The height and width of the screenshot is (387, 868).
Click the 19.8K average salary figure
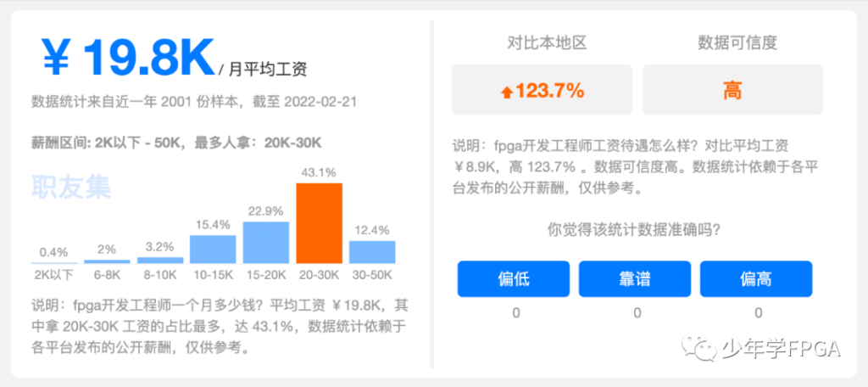coord(147,58)
